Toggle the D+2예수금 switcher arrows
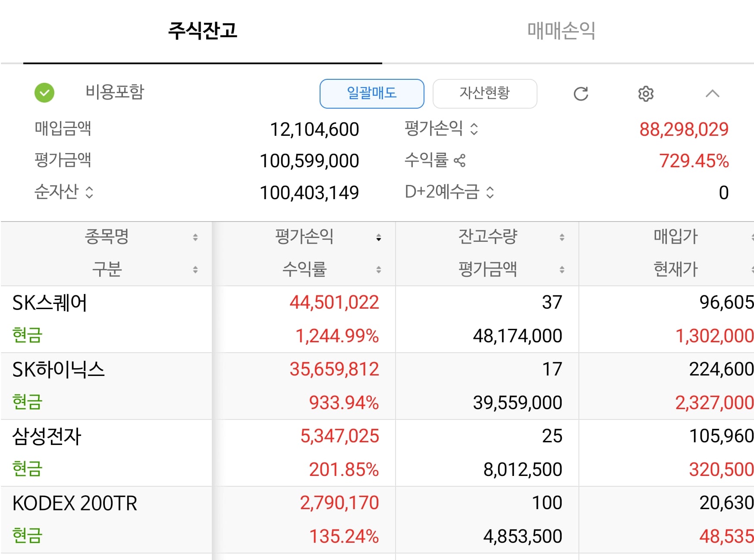This screenshot has width=754, height=560. coord(490,192)
